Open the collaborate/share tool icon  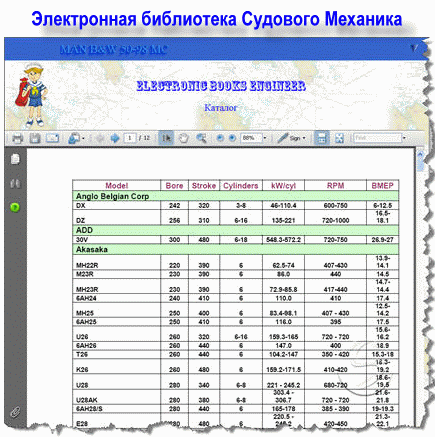tap(74, 138)
